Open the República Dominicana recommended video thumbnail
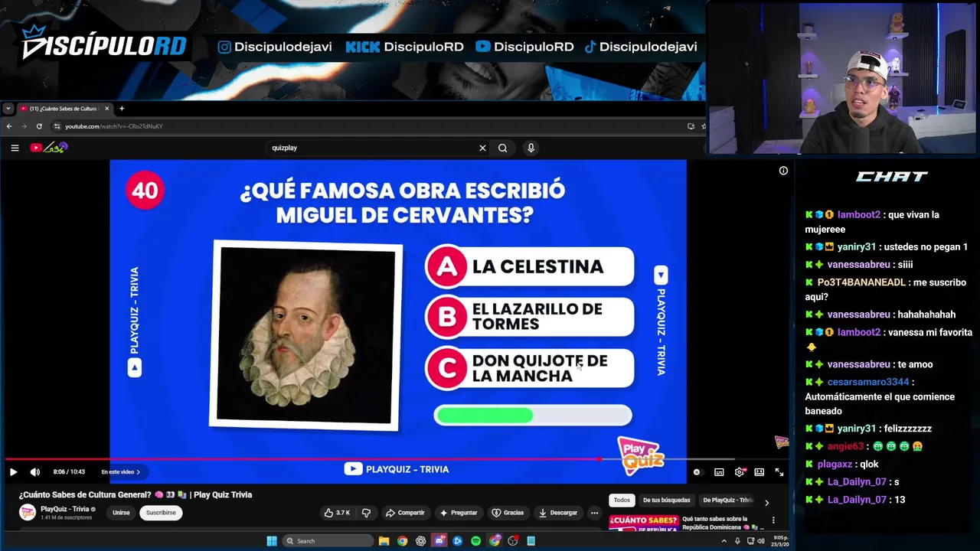This screenshot has width=980, height=551. click(644, 523)
